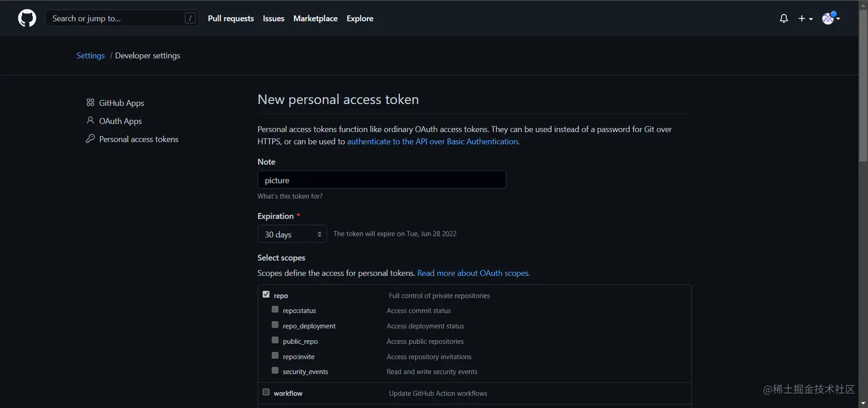Enable the workflow scope checkbox
This screenshot has height=408, width=868.
tap(266, 392)
